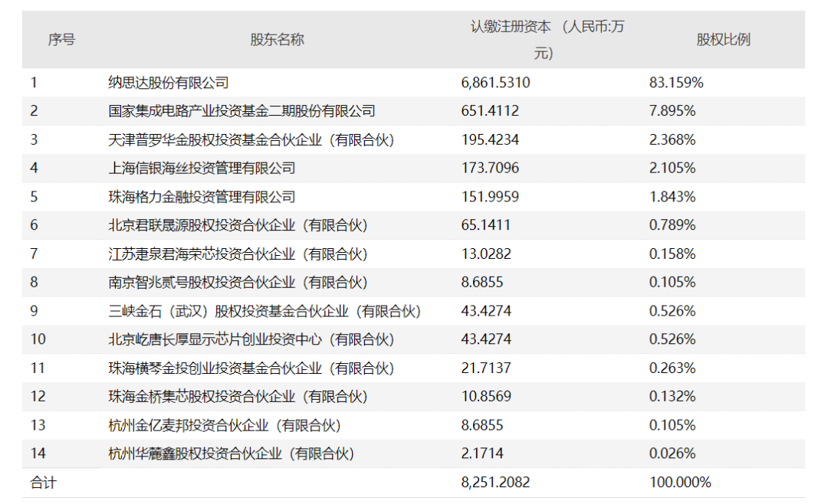Click capital value 651.4112

(x=490, y=111)
